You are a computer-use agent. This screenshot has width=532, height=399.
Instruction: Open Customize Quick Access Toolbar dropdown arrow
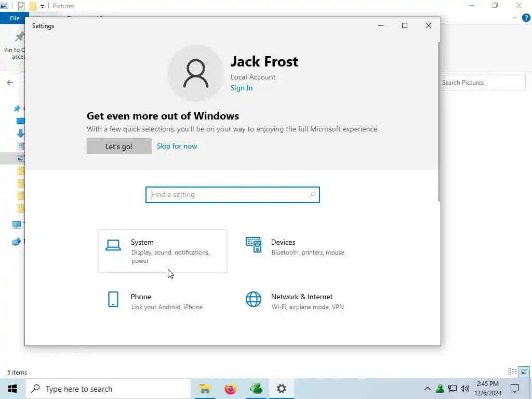pyautogui.click(x=42, y=6)
